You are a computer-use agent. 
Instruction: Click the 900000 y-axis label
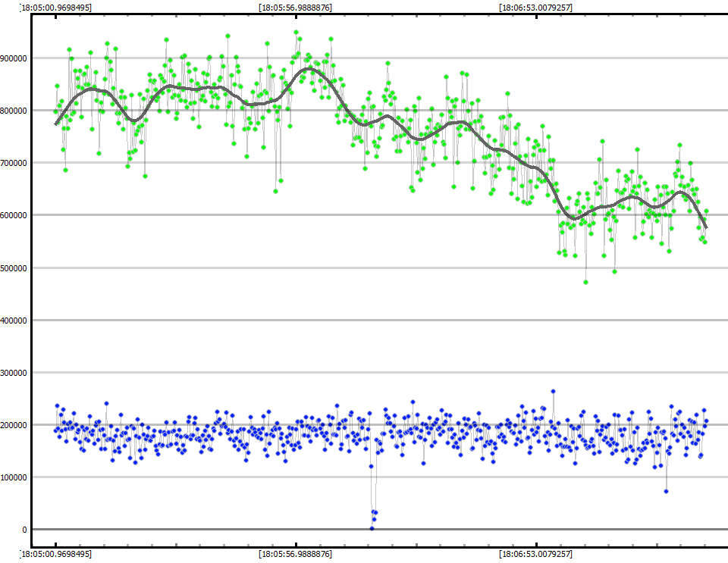click(14, 58)
